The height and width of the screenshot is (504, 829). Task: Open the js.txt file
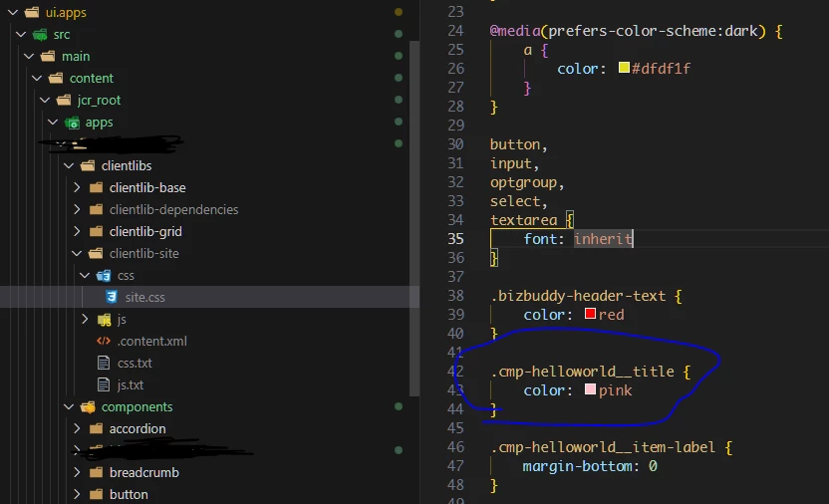click(131, 384)
